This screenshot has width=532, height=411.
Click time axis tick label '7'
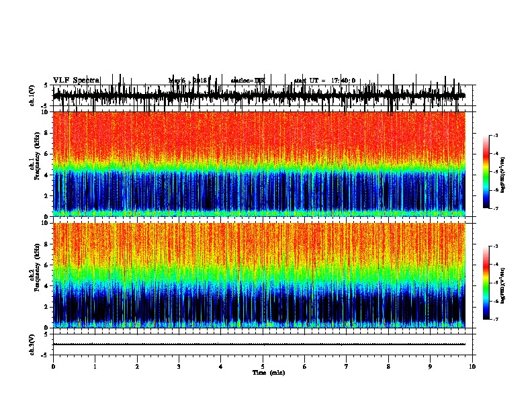tap(347, 367)
